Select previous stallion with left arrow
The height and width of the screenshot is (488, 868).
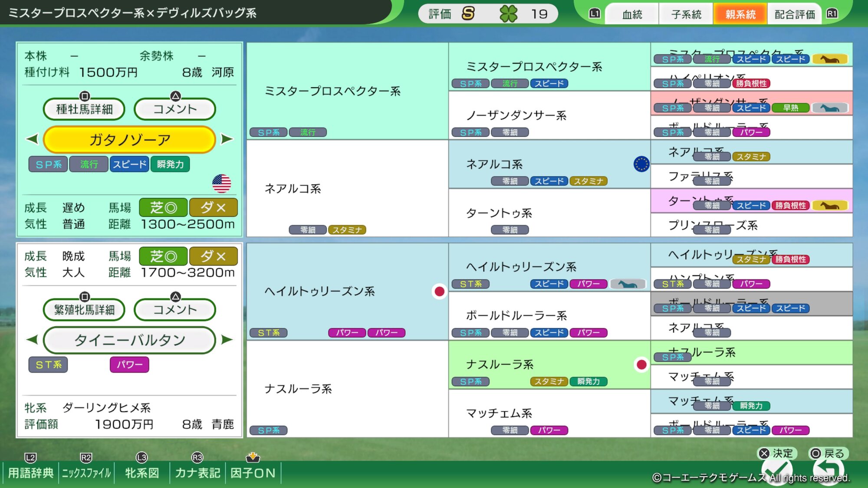coord(32,139)
